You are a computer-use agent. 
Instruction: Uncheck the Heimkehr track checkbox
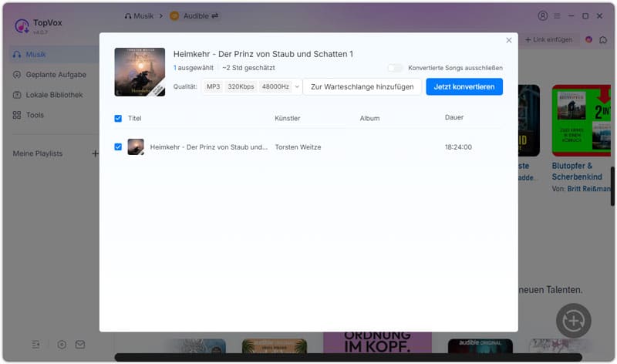(118, 147)
